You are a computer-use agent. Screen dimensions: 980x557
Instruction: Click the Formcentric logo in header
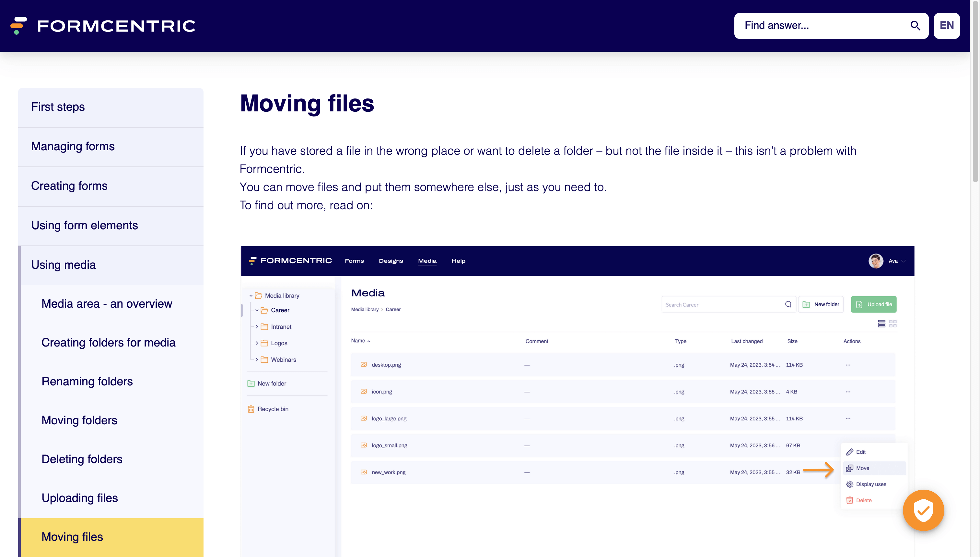tap(103, 26)
